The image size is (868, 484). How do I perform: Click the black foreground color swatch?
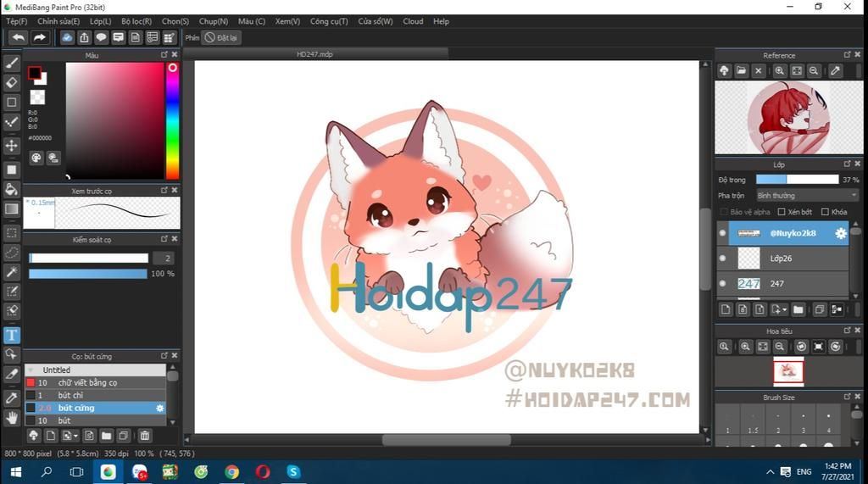(35, 73)
